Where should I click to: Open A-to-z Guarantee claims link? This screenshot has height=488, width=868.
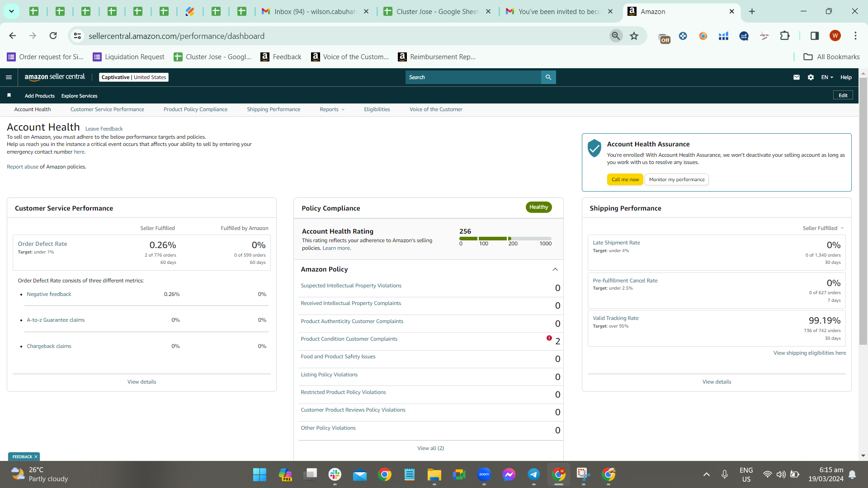point(56,320)
